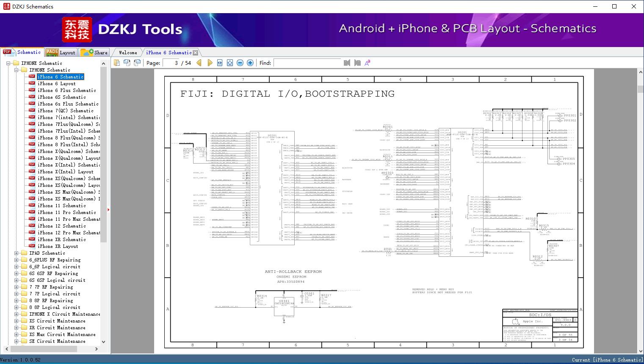Collapse the nested IPHONE Schematic folder
This screenshot has width=644, height=364.
[x=17, y=70]
